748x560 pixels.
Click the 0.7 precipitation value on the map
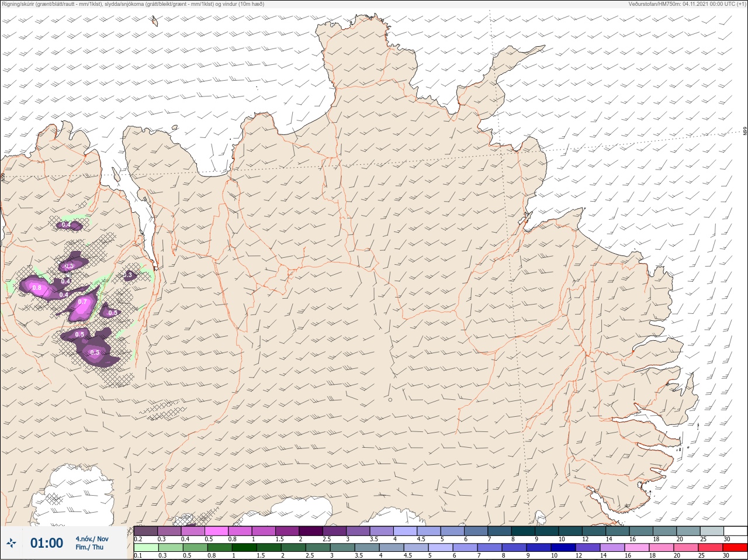83,302
